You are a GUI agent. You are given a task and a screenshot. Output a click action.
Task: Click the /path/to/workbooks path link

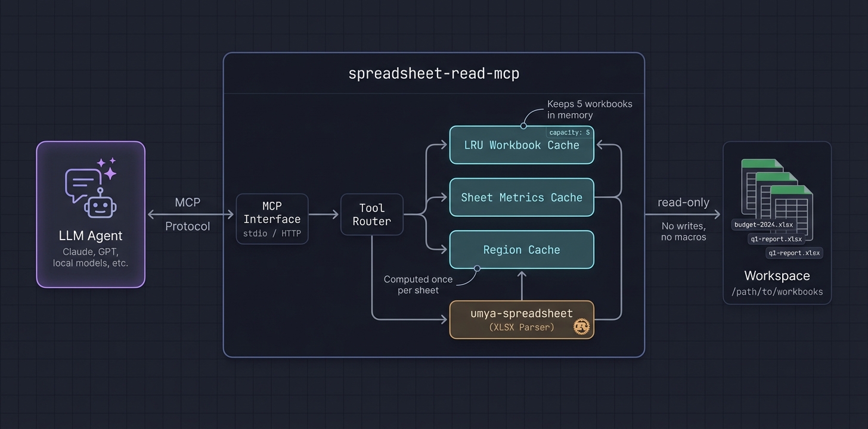(777, 292)
